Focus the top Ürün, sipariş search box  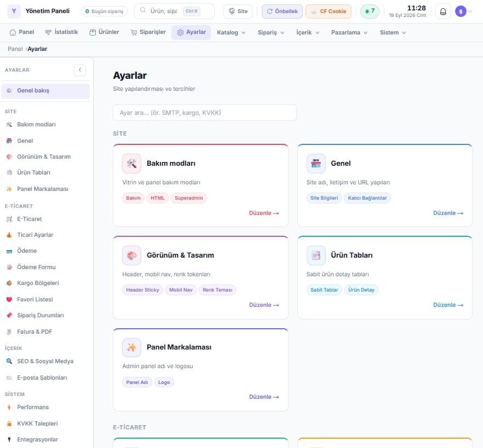click(x=174, y=11)
